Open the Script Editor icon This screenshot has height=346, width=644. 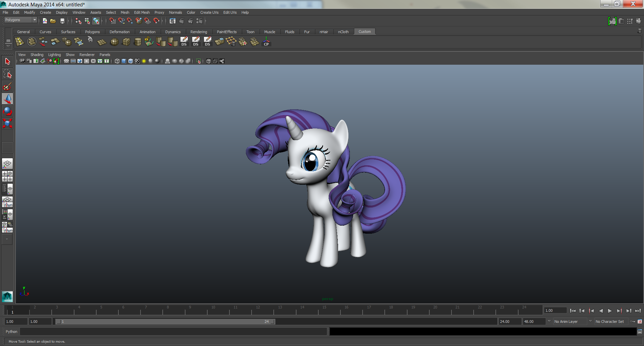click(640, 331)
